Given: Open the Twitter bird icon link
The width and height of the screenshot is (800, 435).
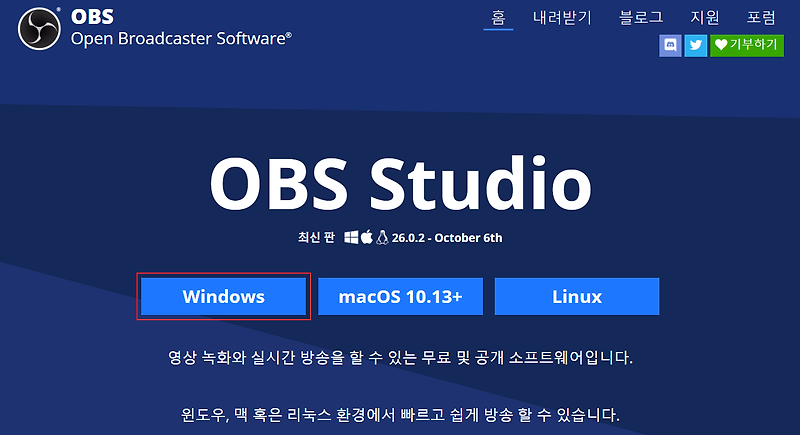Looking at the screenshot, I should 695,45.
